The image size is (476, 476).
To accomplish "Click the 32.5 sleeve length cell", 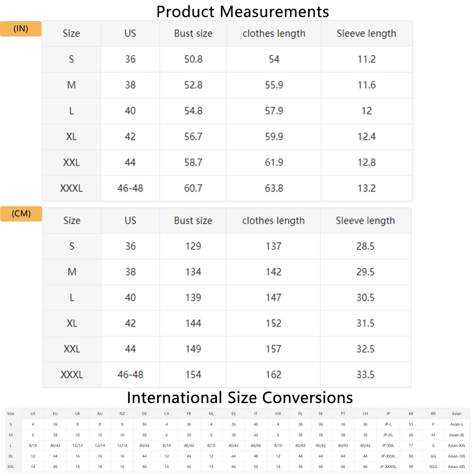I will (365, 349).
